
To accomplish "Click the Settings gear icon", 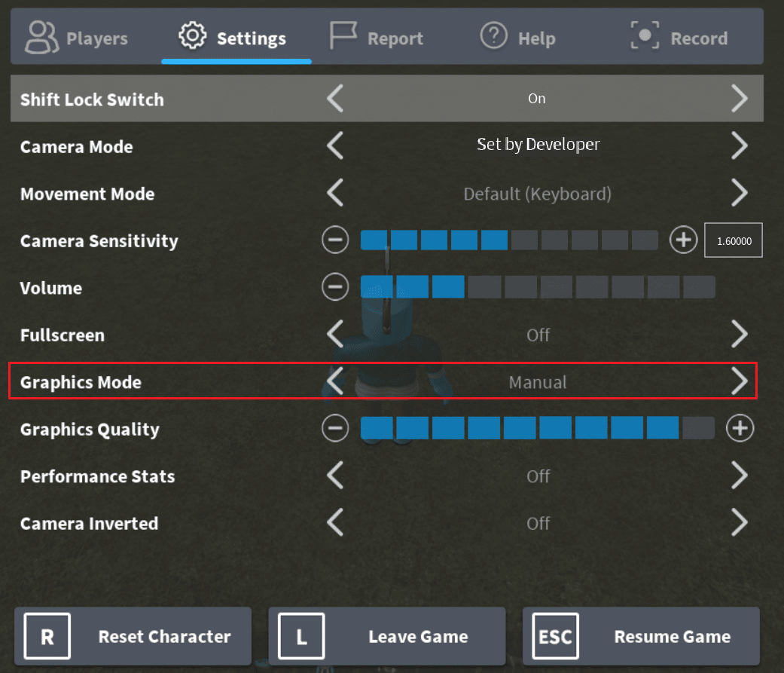I will pyautogui.click(x=193, y=36).
